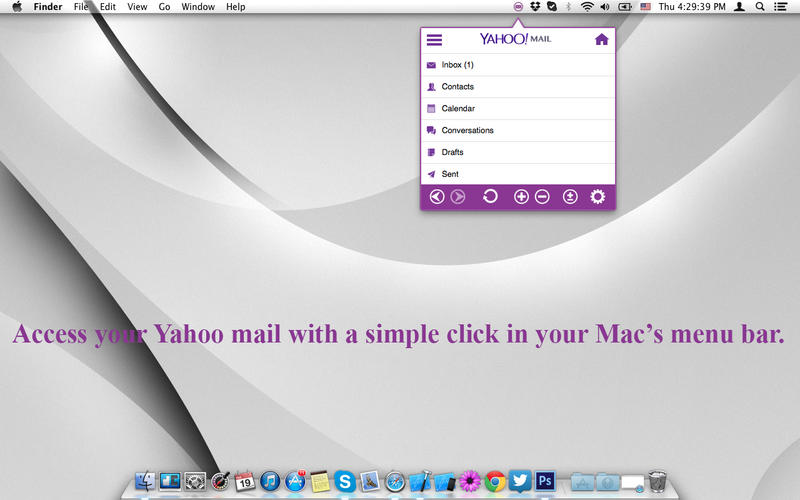The height and width of the screenshot is (500, 800).
Task: Open Xcode hammer icon in dock
Action: (420, 481)
